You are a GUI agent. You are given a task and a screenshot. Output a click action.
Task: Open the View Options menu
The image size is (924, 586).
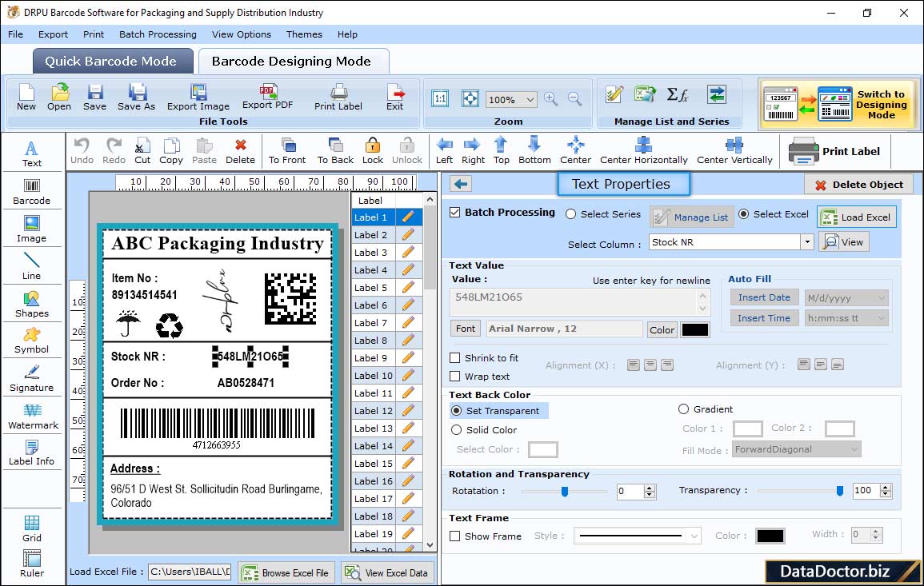[242, 34]
